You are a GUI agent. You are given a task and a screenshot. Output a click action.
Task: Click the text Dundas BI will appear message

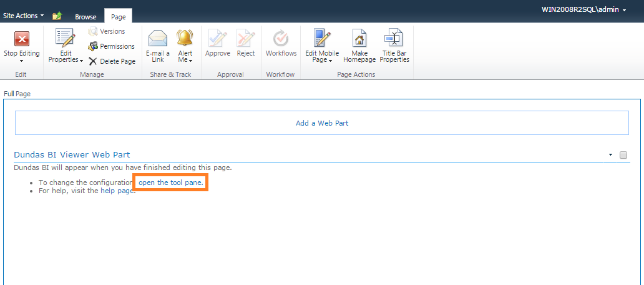click(x=123, y=167)
